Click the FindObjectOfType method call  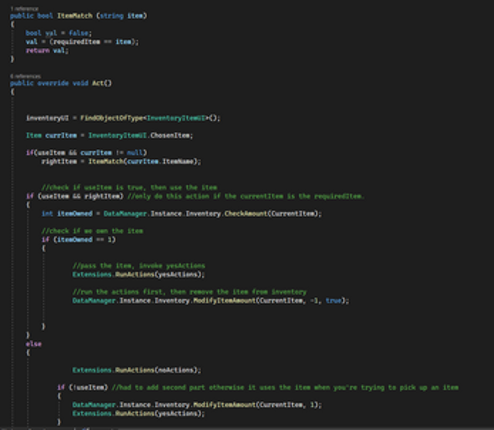tap(111, 118)
